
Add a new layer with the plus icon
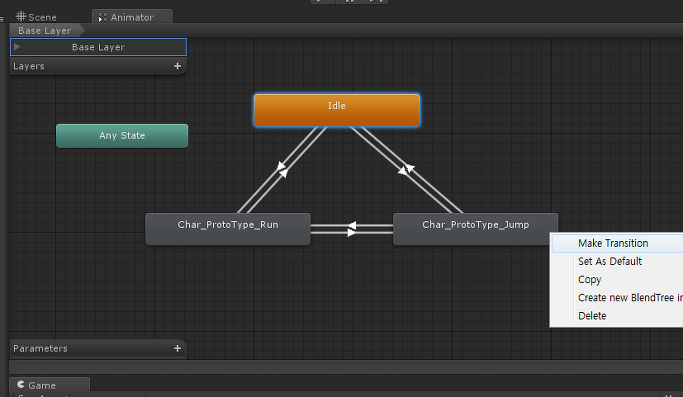[177, 66]
